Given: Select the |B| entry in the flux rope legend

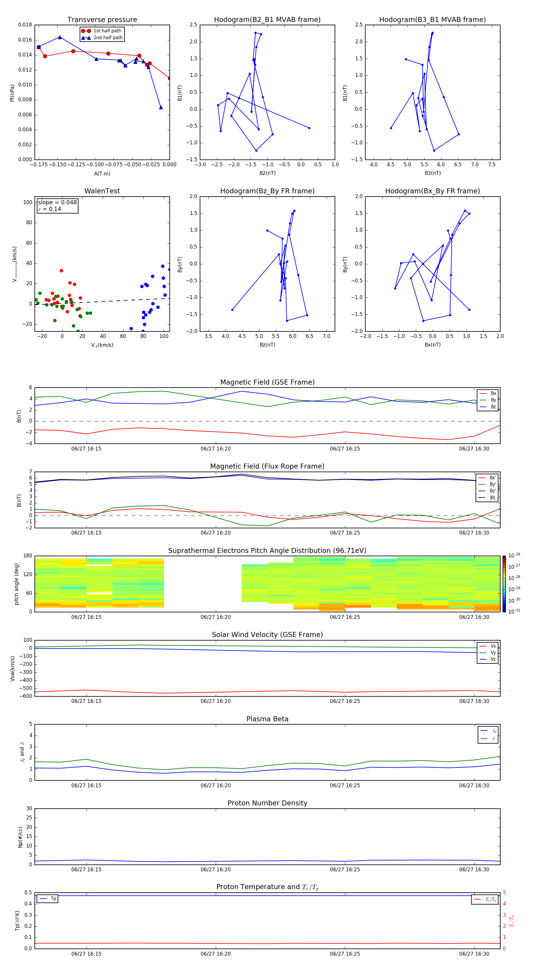Looking at the screenshot, I should pos(487,498).
